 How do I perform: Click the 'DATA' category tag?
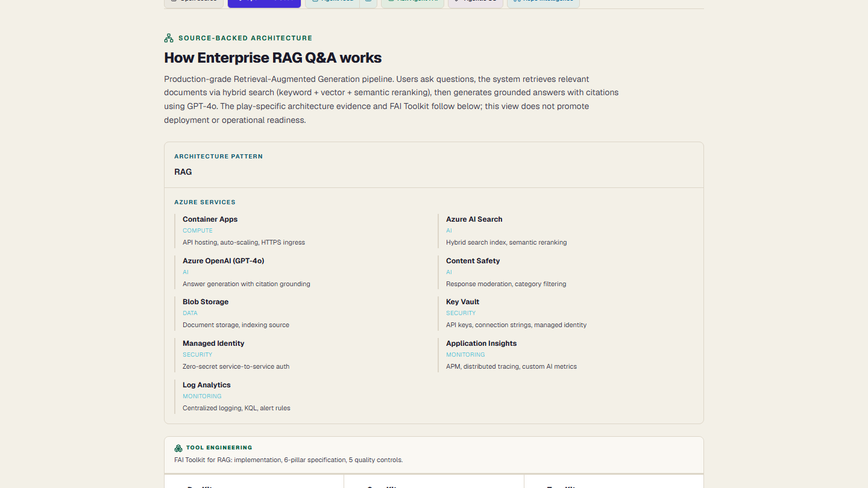pyautogui.click(x=190, y=313)
